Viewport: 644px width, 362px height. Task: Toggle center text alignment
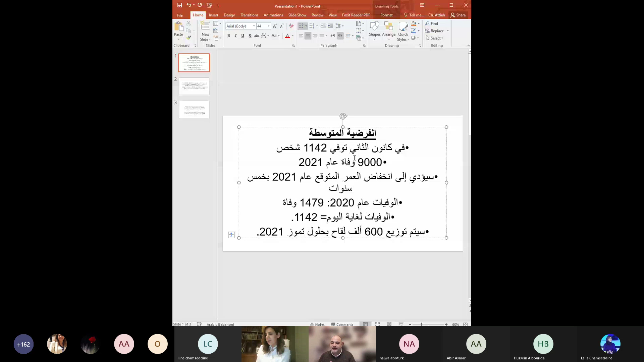tap(308, 36)
